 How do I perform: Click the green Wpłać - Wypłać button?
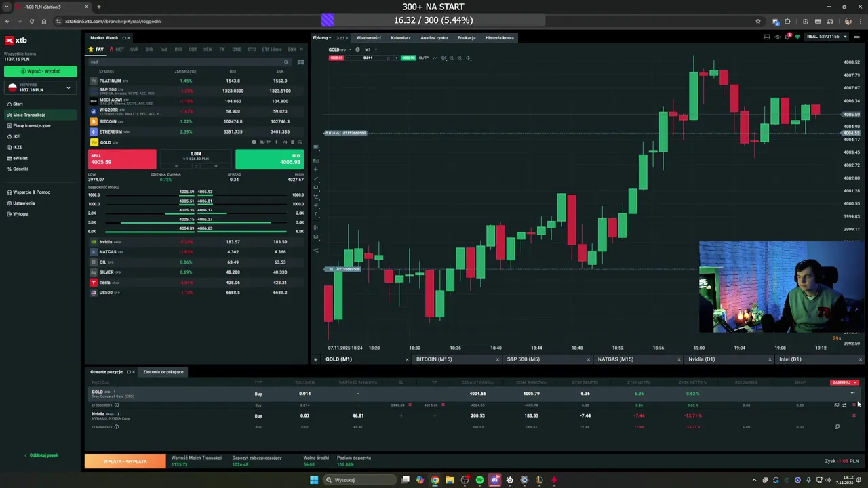pos(41,71)
